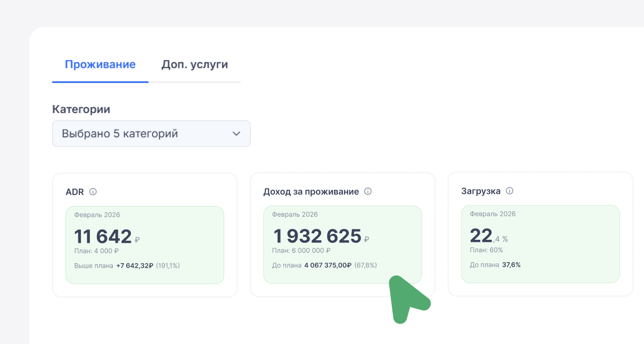Click the Доход за проживание card
The image size is (644, 344).
point(342,244)
